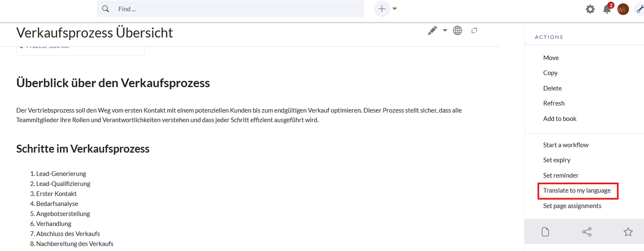Viewport: 644px width, 251px height.
Task: Select Move in the Actions menu
Action: [551, 58]
